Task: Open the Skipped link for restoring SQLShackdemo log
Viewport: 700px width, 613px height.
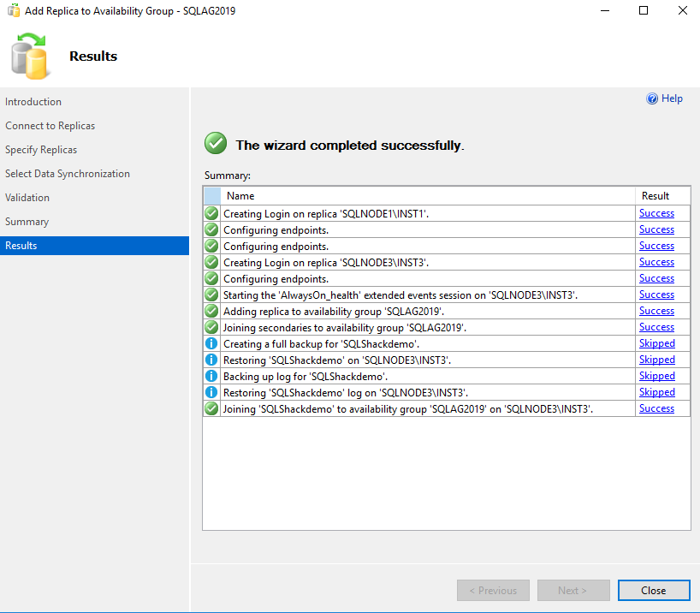Action: click(x=656, y=392)
